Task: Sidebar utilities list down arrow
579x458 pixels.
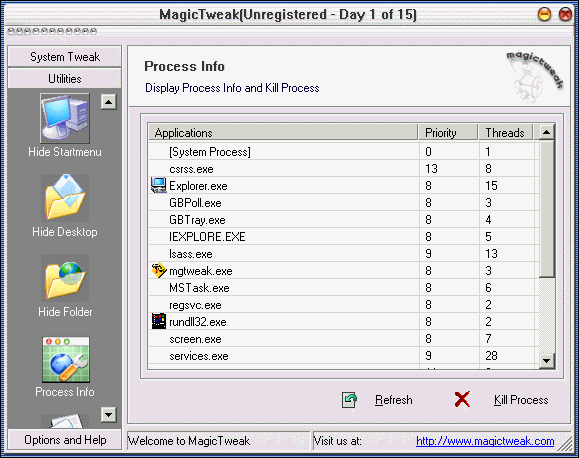Action: point(109,414)
